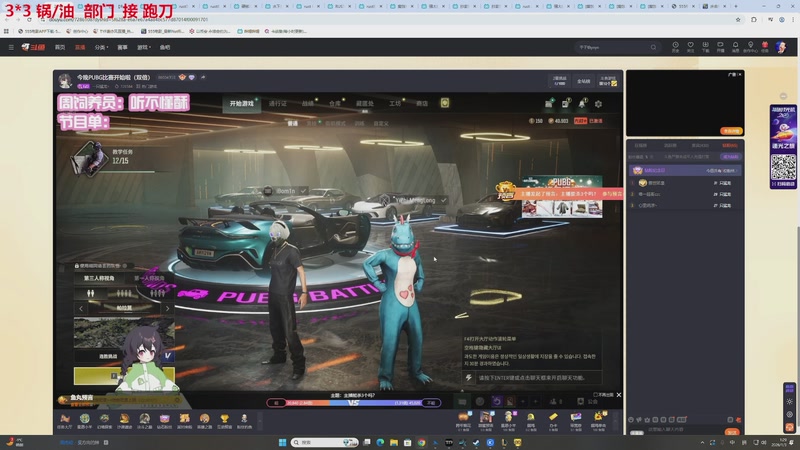The height and width of the screenshot is (450, 800).
Task: Open the red gift task icon
Action: (765, 47)
